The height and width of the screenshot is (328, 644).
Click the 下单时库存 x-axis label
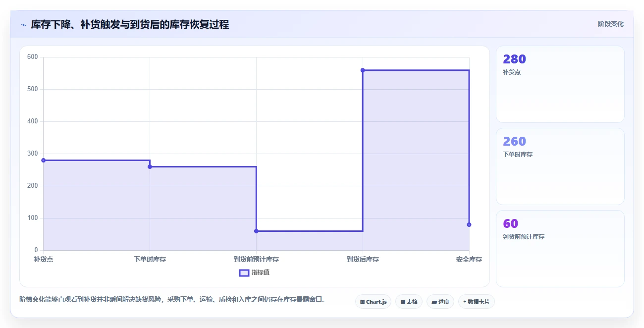150,259
